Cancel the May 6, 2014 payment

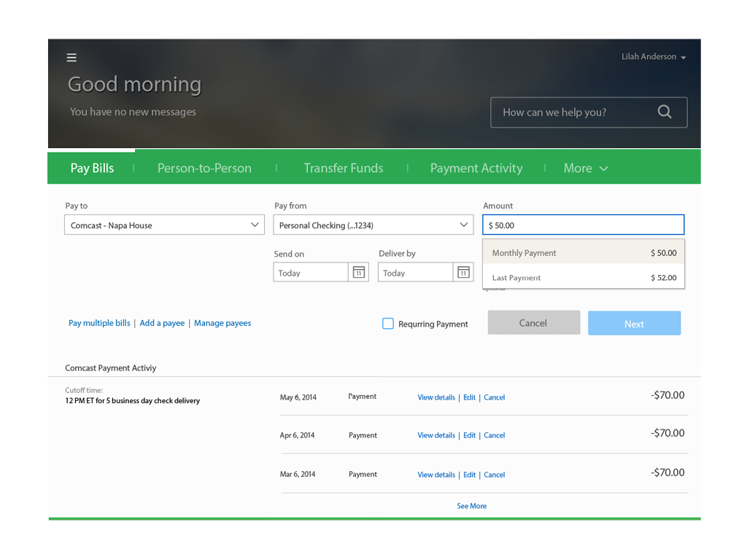pos(494,397)
